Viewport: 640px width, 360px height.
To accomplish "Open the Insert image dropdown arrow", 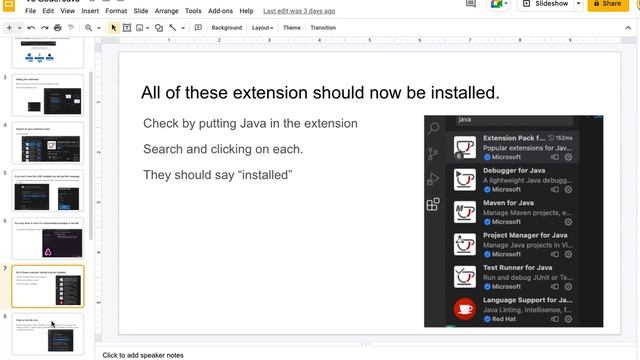I will [x=147, y=28].
